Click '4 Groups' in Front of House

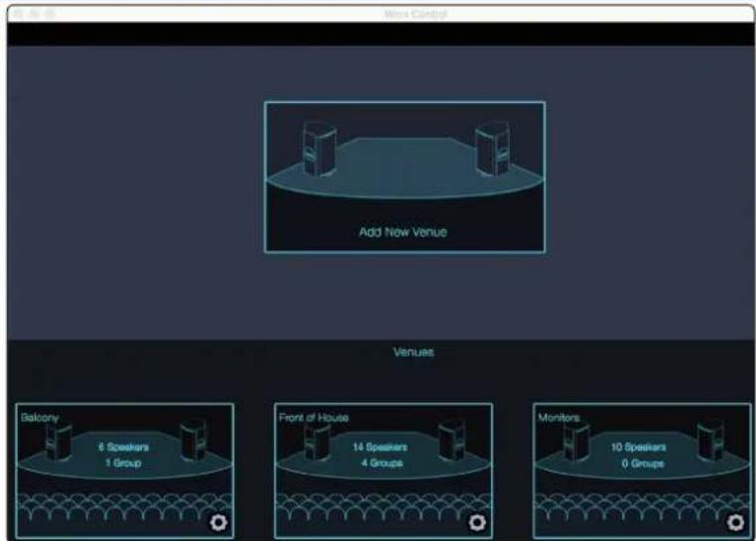coord(382,463)
